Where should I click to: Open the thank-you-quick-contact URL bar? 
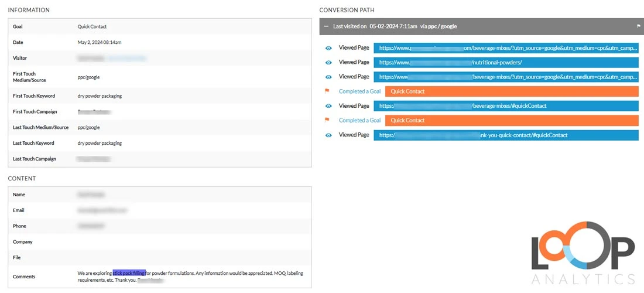[506, 135]
